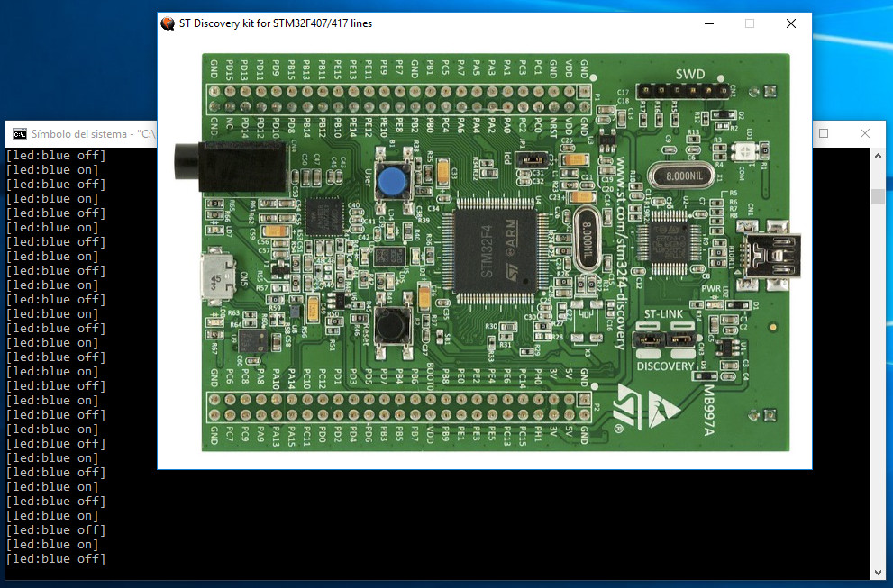The width and height of the screenshot is (893, 588).
Task: Click the www.st.com/stm32f4-discovery text on the board
Action: 620,253
